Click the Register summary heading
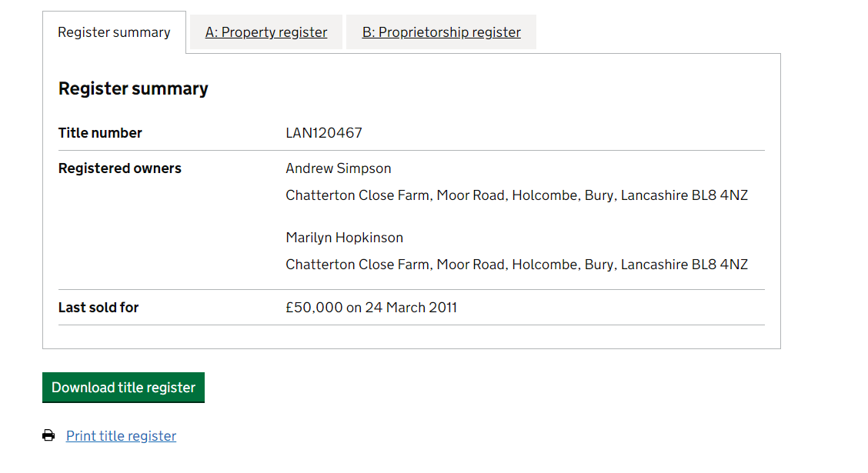Image resolution: width=868 pixels, height=473 pixels. (x=133, y=88)
